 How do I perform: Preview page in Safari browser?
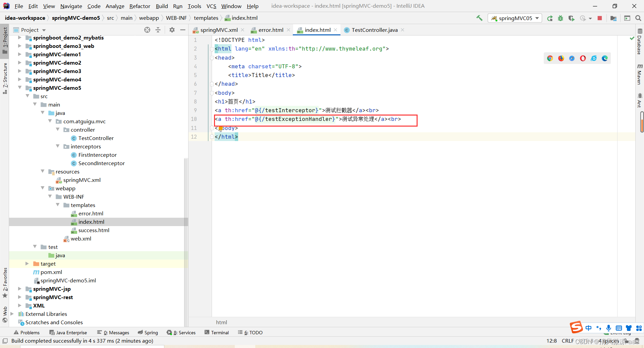coord(572,58)
